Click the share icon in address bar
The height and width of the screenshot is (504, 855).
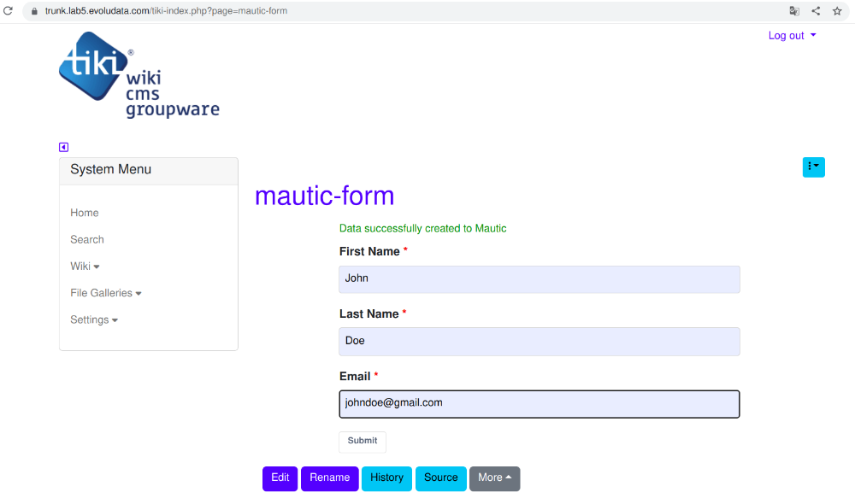(x=816, y=11)
